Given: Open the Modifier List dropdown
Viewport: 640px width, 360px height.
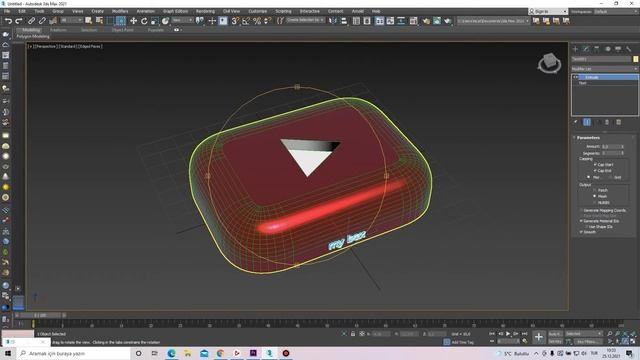Looking at the screenshot, I should [604, 69].
